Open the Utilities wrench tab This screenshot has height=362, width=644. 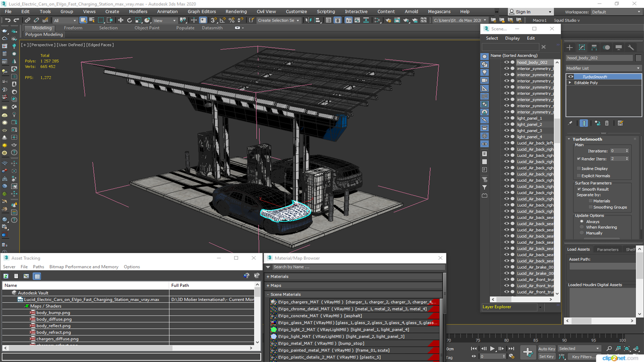pyautogui.click(x=631, y=48)
